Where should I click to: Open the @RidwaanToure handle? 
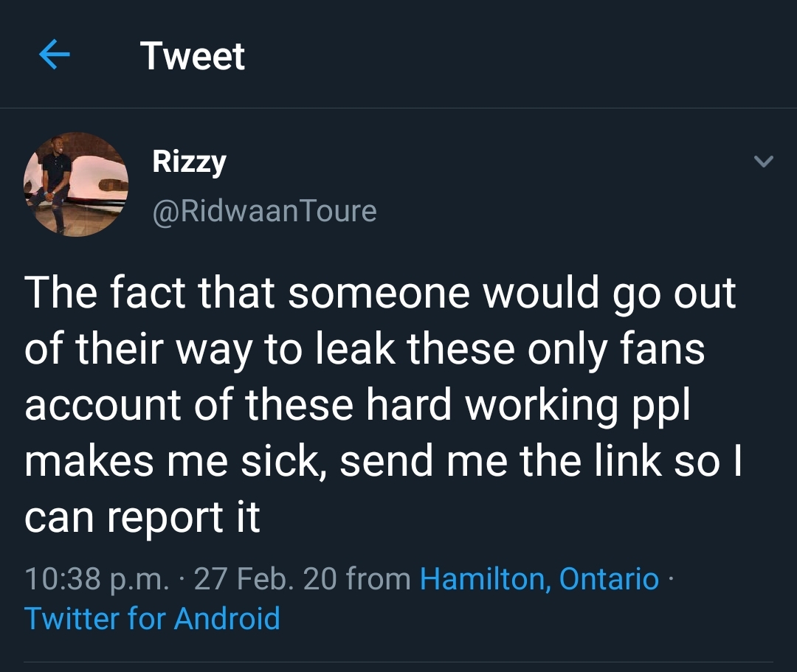264,211
